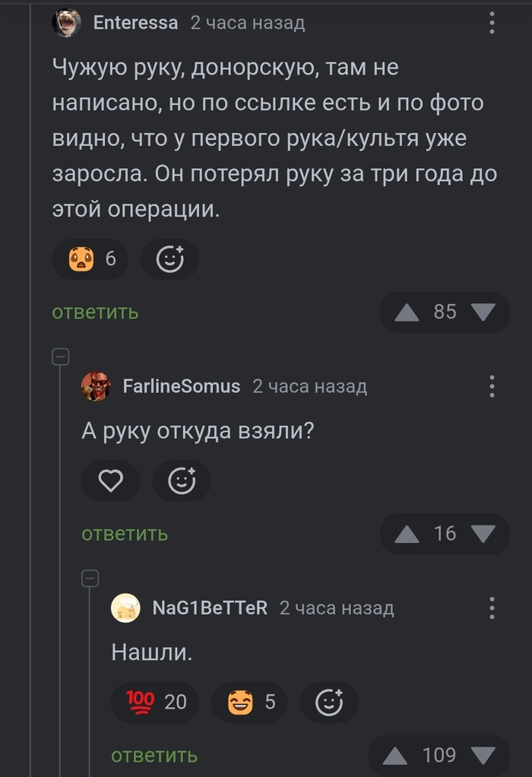Collapse the NaG1BeTTeR reply thread
This screenshot has width=532, height=777.
coord(90,579)
